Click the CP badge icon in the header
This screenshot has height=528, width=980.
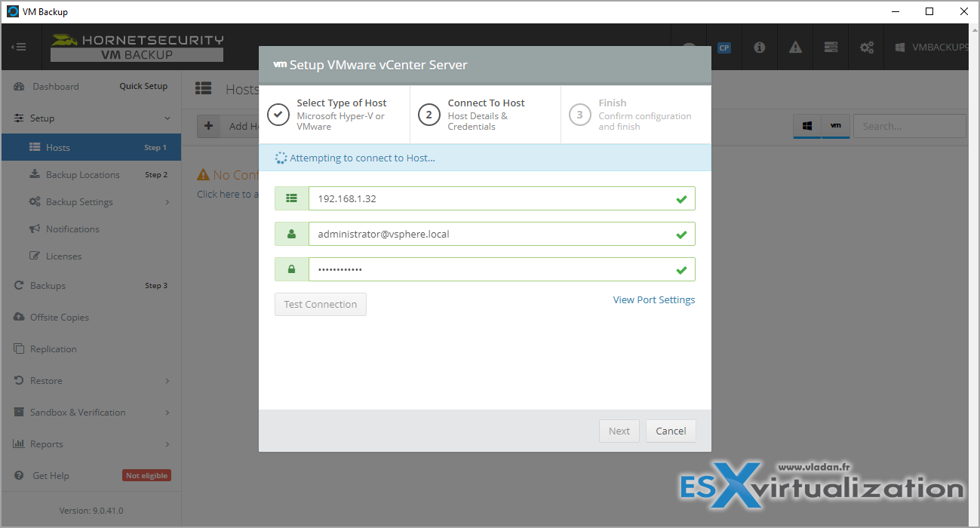pyautogui.click(x=724, y=48)
